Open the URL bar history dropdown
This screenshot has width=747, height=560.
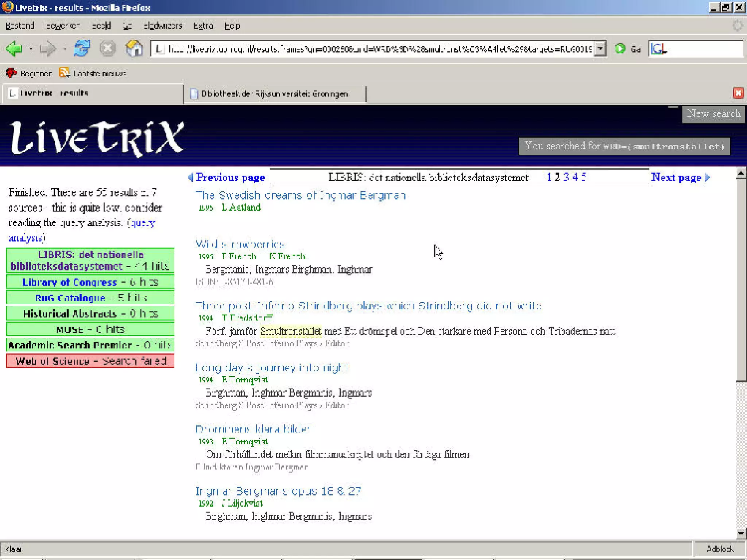600,48
